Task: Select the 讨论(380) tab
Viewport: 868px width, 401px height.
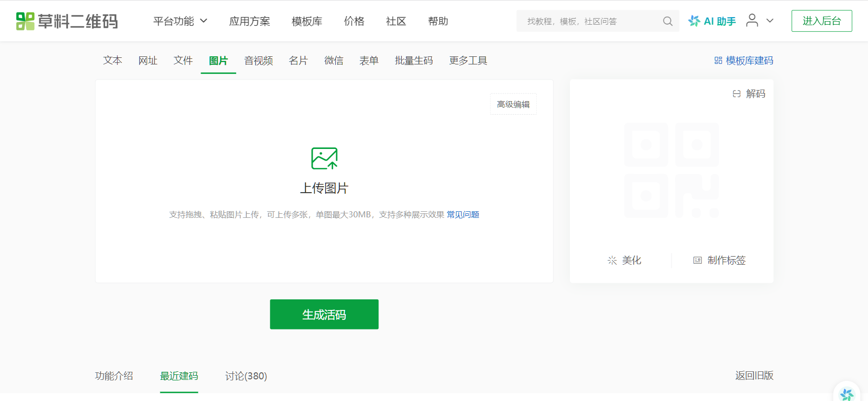Action: pyautogui.click(x=246, y=376)
